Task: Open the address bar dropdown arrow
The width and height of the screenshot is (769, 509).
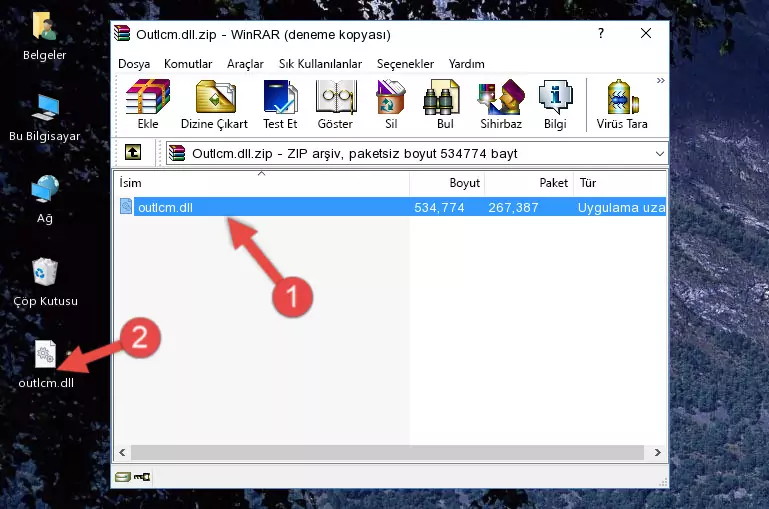Action: tap(660, 153)
